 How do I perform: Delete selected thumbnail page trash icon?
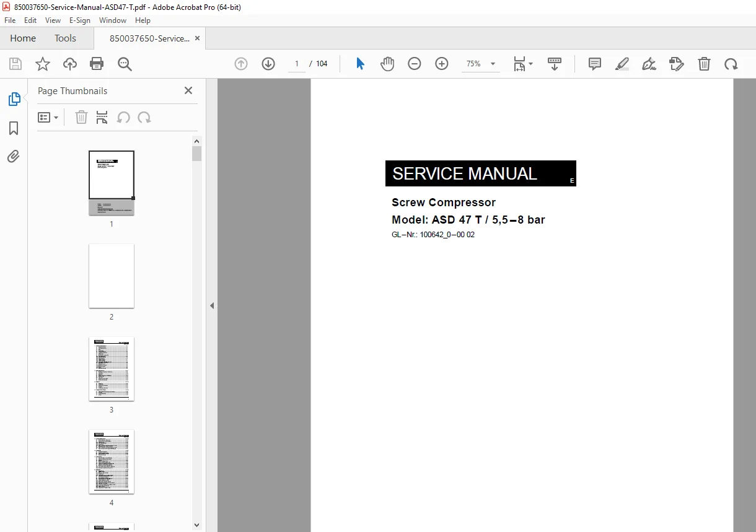(81, 118)
